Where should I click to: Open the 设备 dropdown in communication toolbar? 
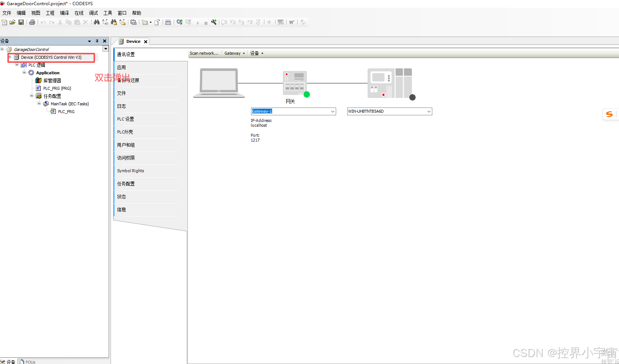point(257,53)
